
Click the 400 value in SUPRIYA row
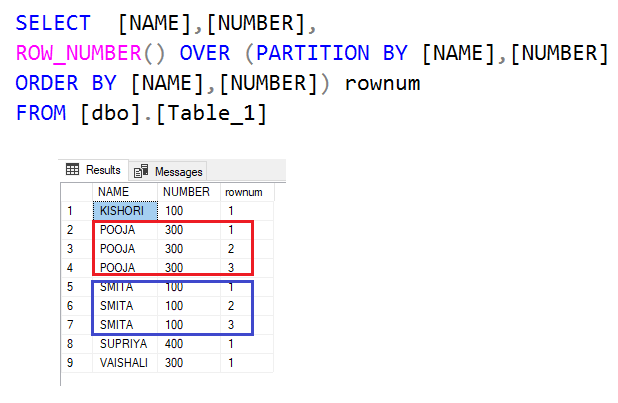pyautogui.click(x=189, y=344)
